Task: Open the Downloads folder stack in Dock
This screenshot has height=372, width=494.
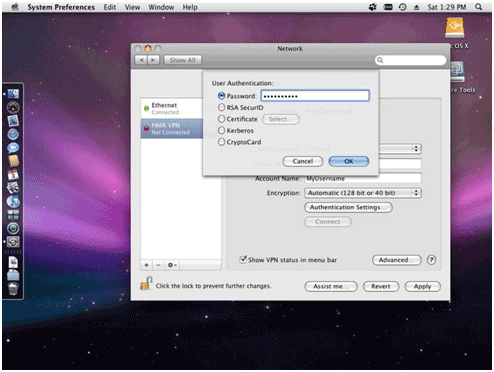Action: [13, 275]
